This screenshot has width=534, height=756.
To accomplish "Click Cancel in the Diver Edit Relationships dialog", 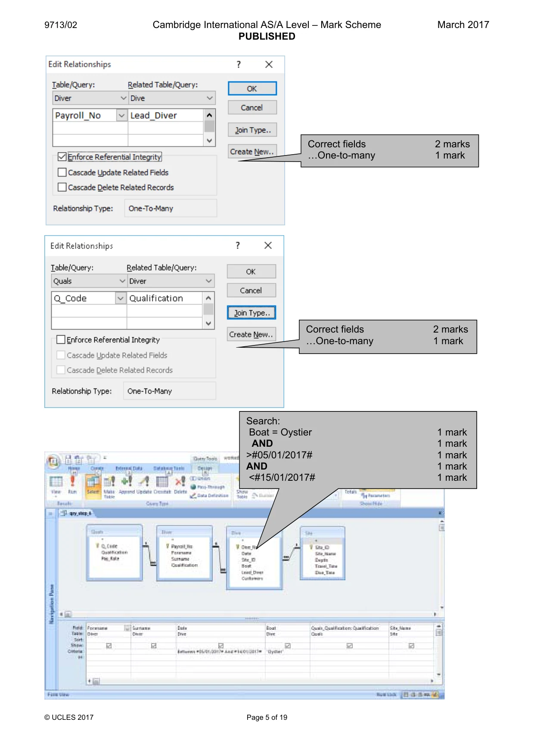I will click(252, 108).
